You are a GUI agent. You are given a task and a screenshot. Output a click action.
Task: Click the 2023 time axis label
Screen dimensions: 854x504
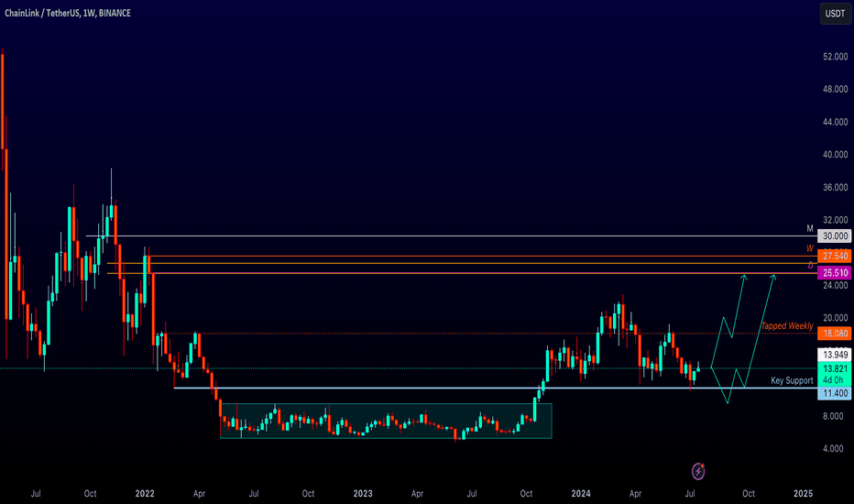[x=363, y=494]
